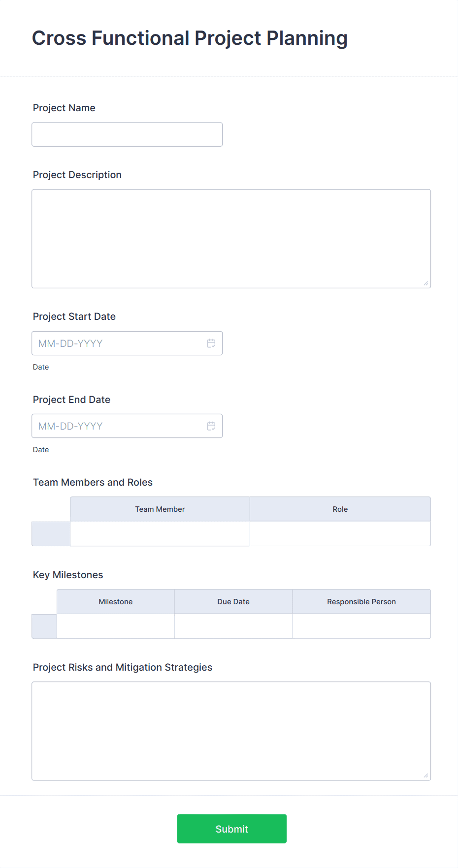Image resolution: width=458 pixels, height=868 pixels.
Task: Click the row handle beside Team Member row
Action: tap(50, 533)
